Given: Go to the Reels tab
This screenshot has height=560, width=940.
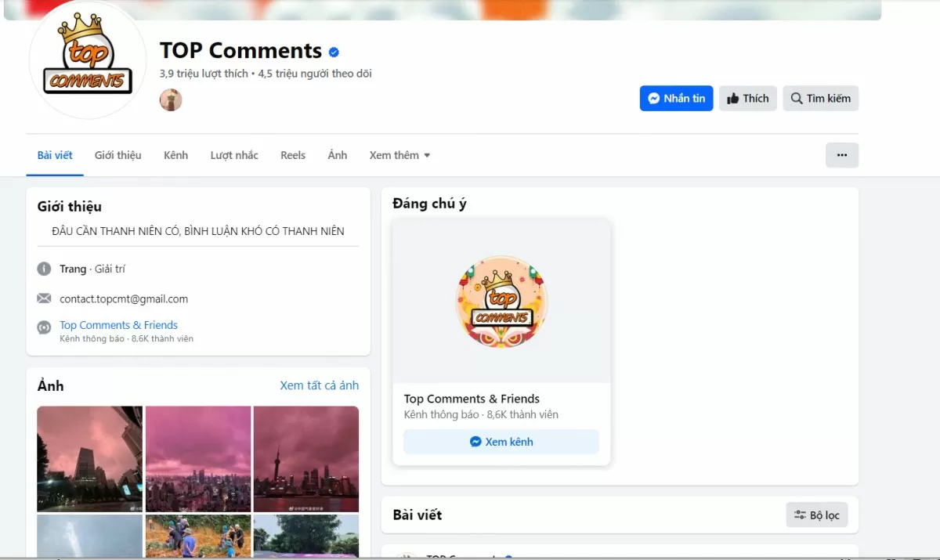Looking at the screenshot, I should click(293, 155).
